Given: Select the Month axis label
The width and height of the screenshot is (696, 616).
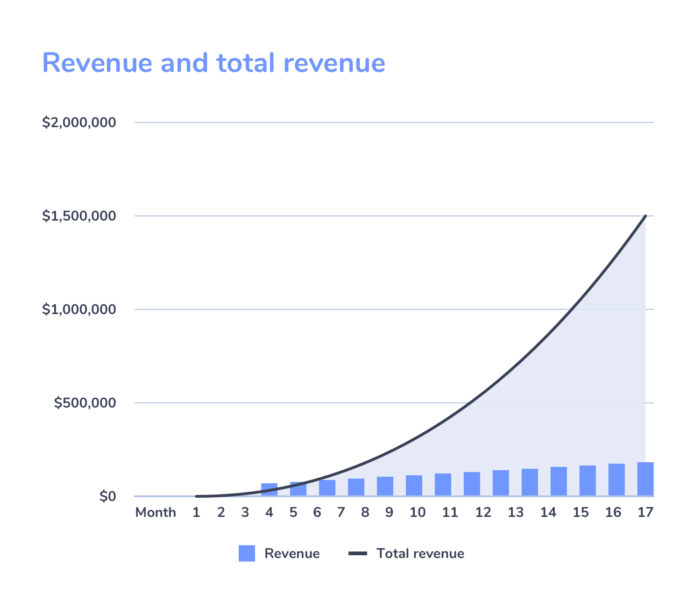Looking at the screenshot, I should 156,512.
